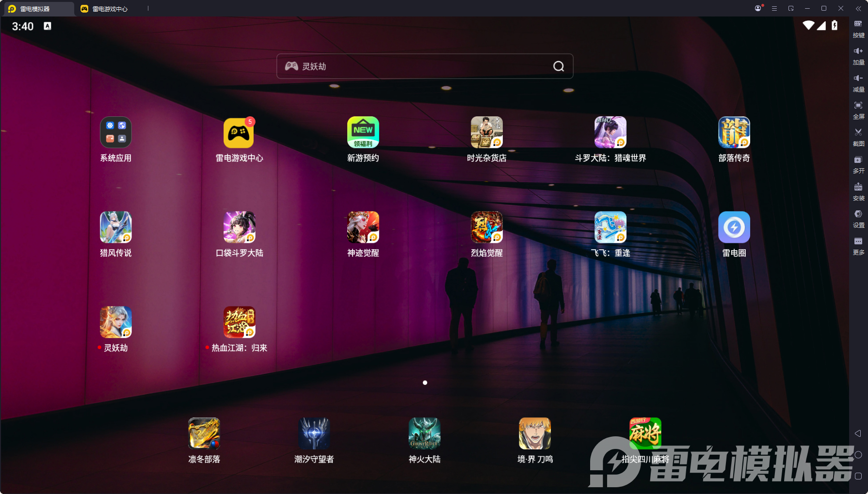Click the keyboard input 'A' status icon

click(48, 26)
